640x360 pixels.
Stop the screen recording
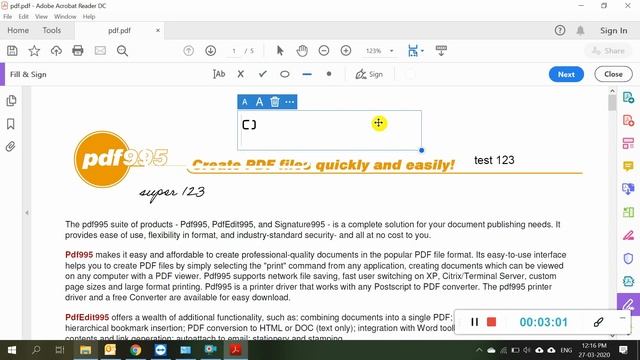point(492,322)
